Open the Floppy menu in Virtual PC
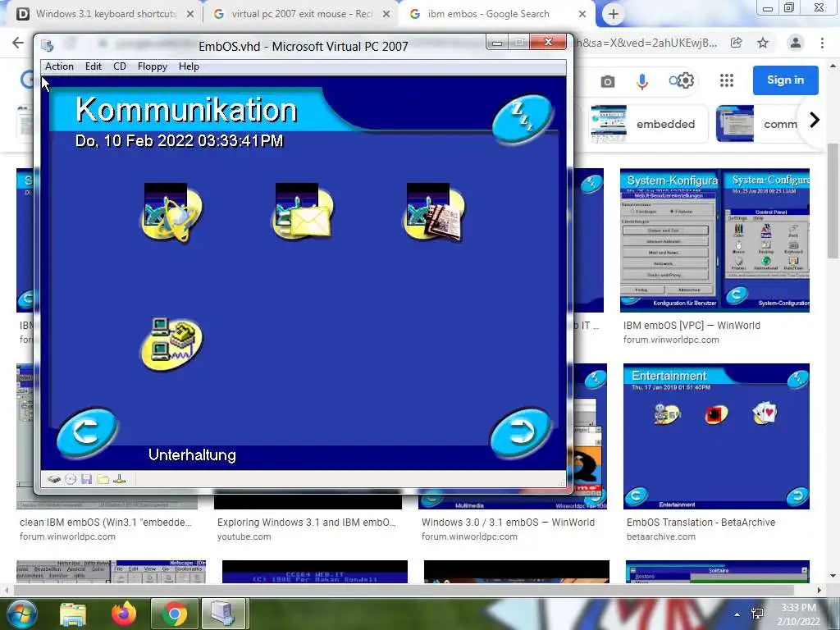840x630 pixels. 152,66
